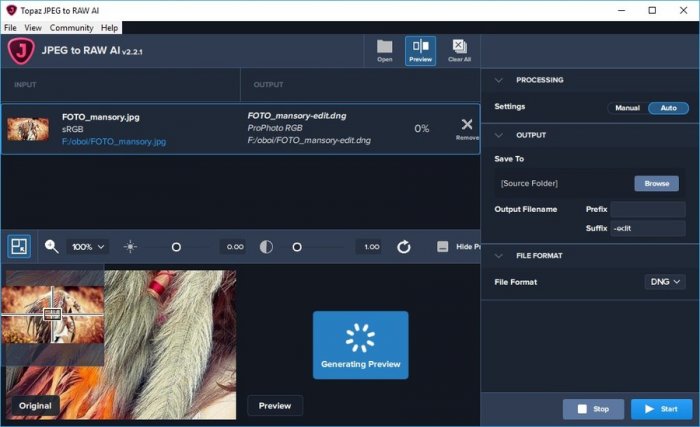The image size is (700, 427).
Task: Switch processing settings to Manual
Action: click(627, 108)
